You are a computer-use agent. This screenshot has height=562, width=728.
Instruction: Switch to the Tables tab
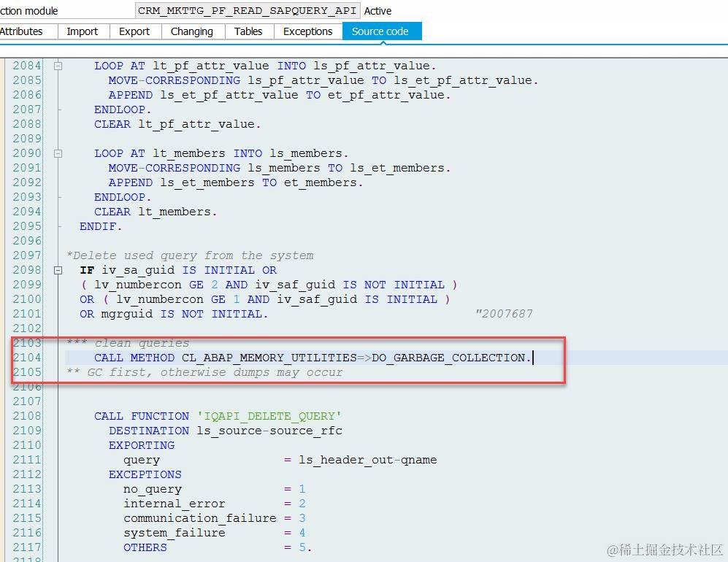248,31
